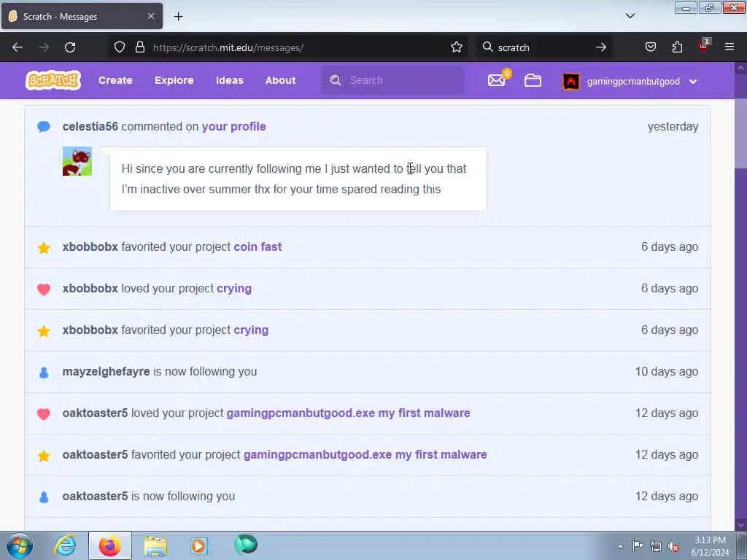Click the Firefox taskbar icon
747x560 pixels.
[109, 545]
